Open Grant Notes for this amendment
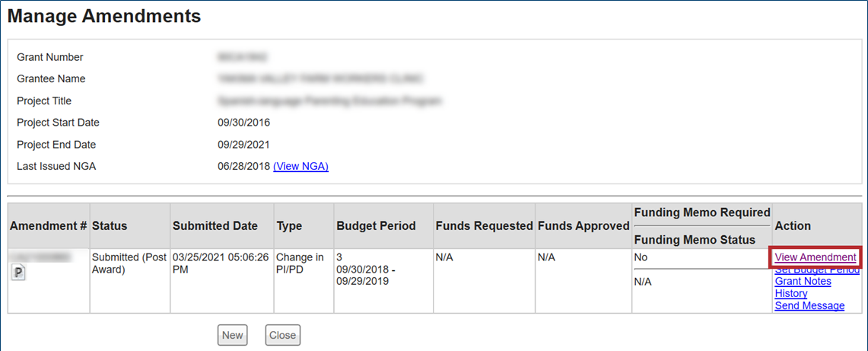 [x=803, y=281]
